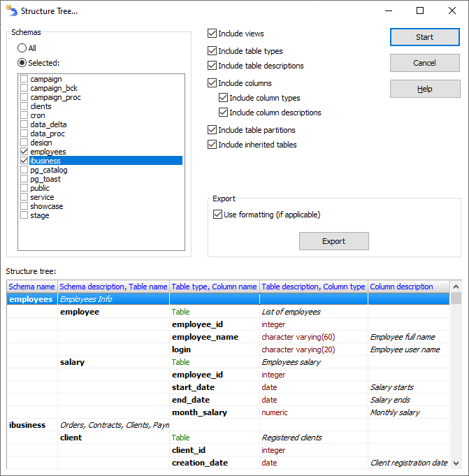Uncheck Use formatting (if applicable)
This screenshot has height=476, width=469.
coord(218,215)
